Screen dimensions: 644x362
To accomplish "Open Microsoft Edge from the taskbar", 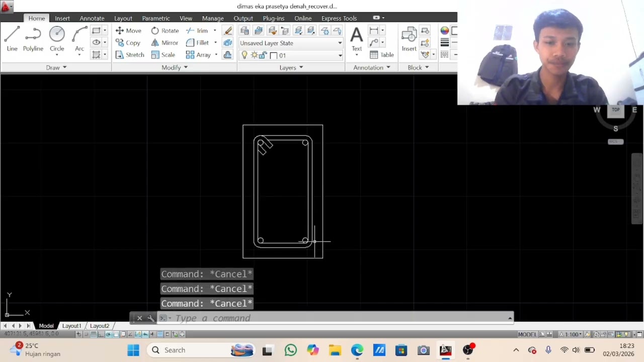I will [x=357, y=350].
